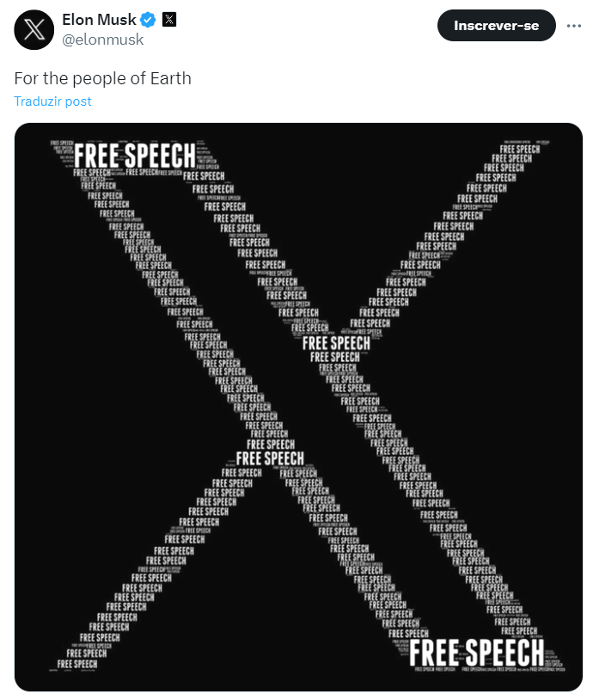Click the bottom-left arm tip of X image
The width and height of the screenshot is (593, 700).
click(x=77, y=663)
